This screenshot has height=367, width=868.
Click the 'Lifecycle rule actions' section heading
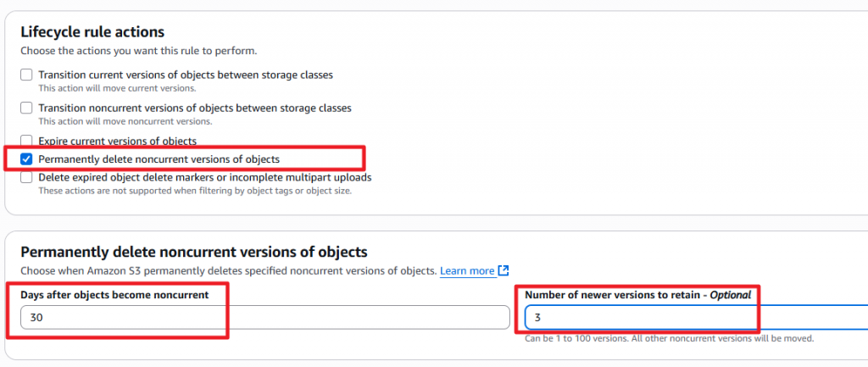(92, 32)
